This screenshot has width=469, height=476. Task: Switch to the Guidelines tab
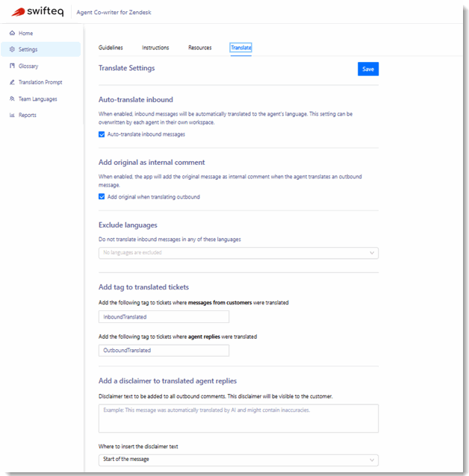tap(111, 48)
